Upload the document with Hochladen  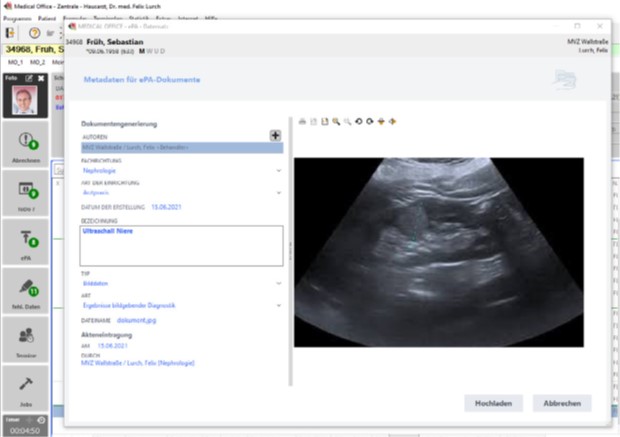[493, 403]
